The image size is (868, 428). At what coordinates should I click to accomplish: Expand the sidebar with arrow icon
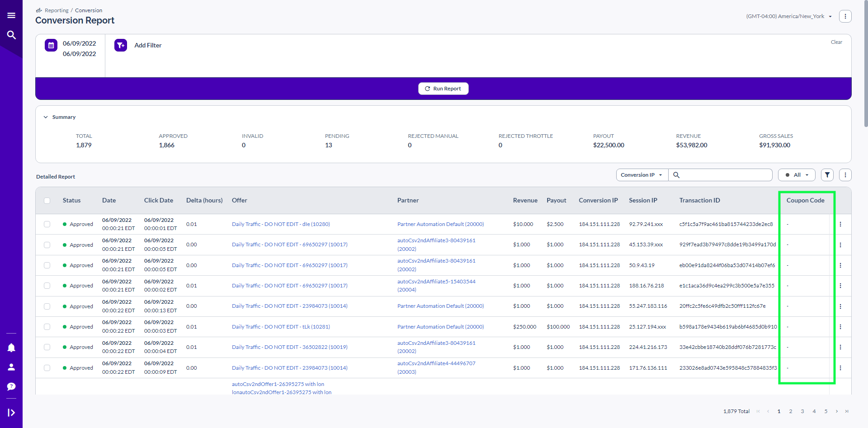tap(11, 413)
